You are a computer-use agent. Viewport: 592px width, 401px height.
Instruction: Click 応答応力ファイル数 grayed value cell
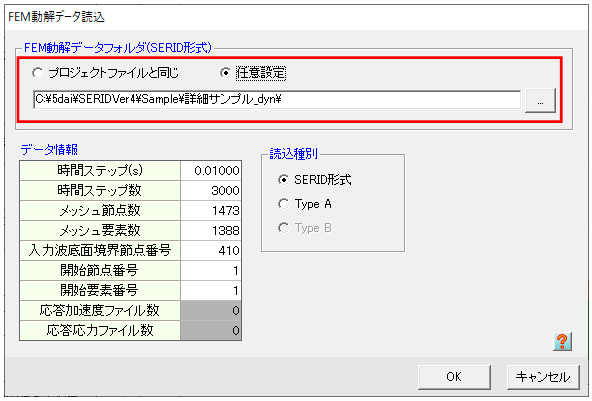tap(211, 331)
